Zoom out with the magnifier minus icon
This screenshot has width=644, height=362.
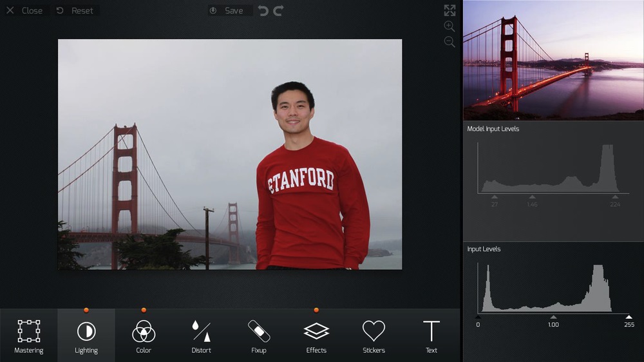450,41
